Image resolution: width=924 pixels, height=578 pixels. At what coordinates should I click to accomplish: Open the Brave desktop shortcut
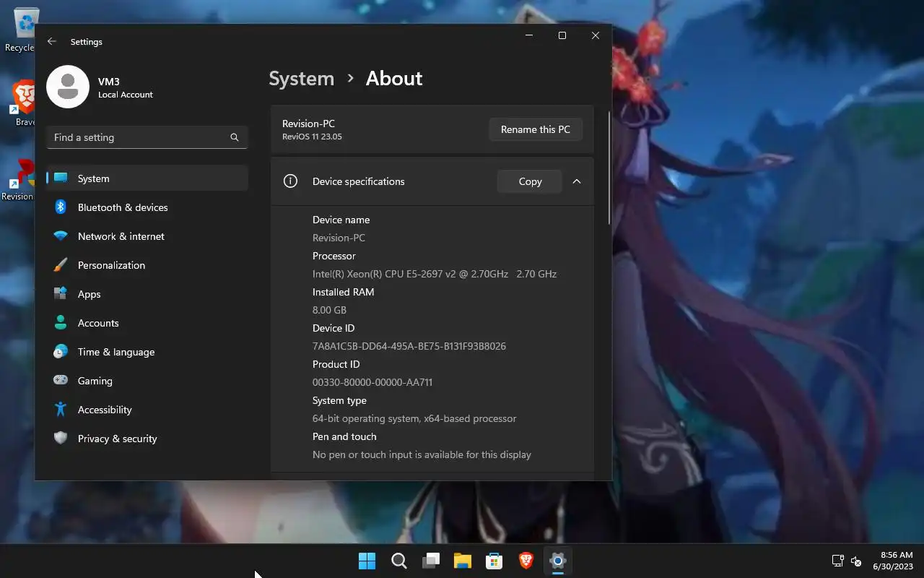[23, 103]
